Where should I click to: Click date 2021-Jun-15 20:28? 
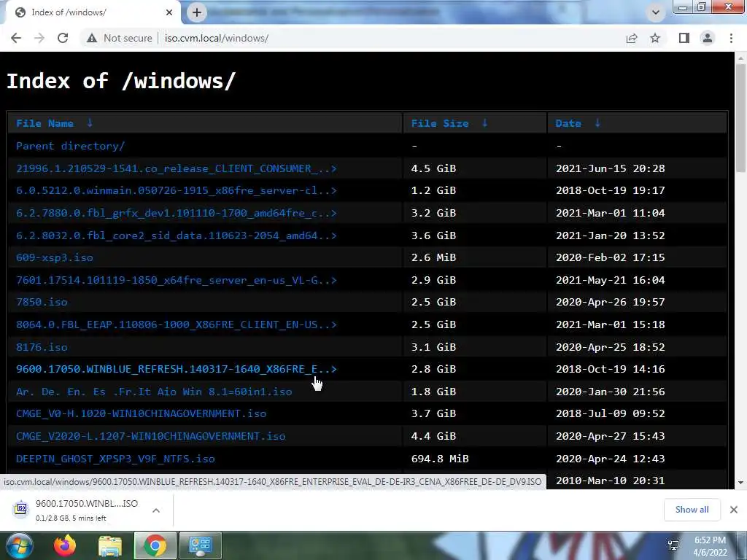[x=611, y=168]
